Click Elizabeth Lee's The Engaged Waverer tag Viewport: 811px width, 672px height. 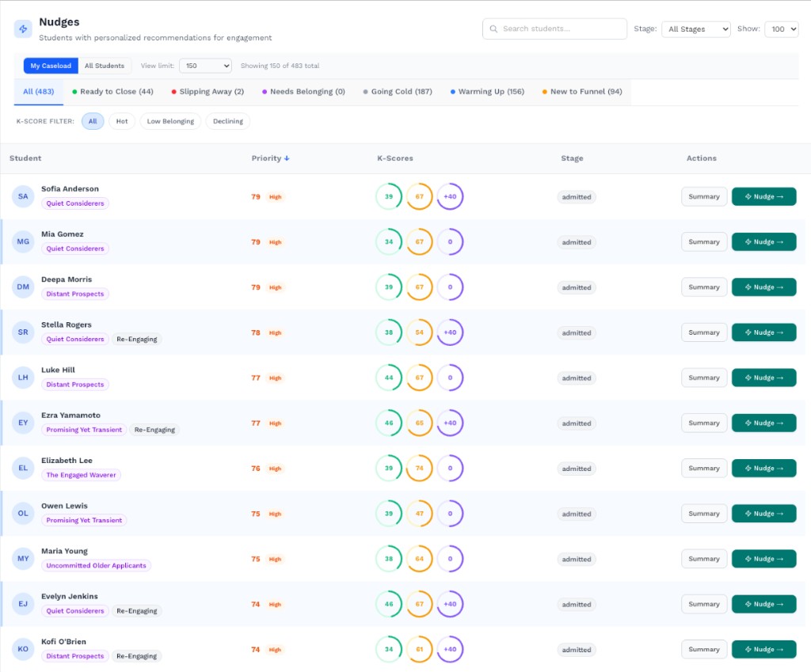click(x=82, y=475)
